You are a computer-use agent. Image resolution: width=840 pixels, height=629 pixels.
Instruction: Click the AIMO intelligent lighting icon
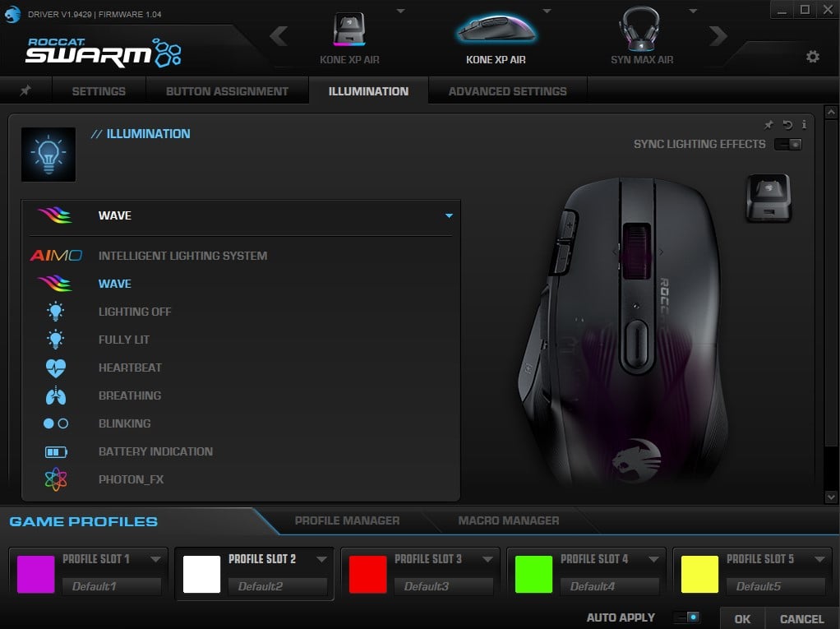pyautogui.click(x=56, y=256)
